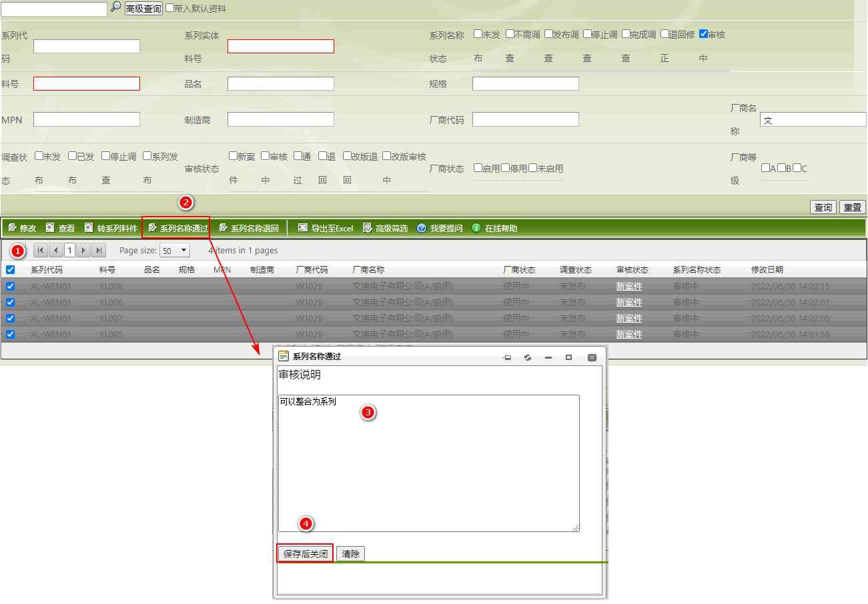Viewport: 868px width, 604px height.
Task: Uncheck 审核中 series name status checkbox
Action: [x=703, y=33]
